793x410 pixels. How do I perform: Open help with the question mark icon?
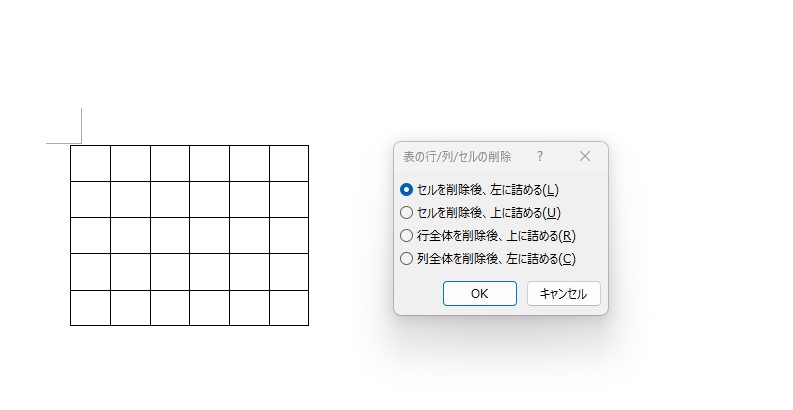pyautogui.click(x=540, y=157)
